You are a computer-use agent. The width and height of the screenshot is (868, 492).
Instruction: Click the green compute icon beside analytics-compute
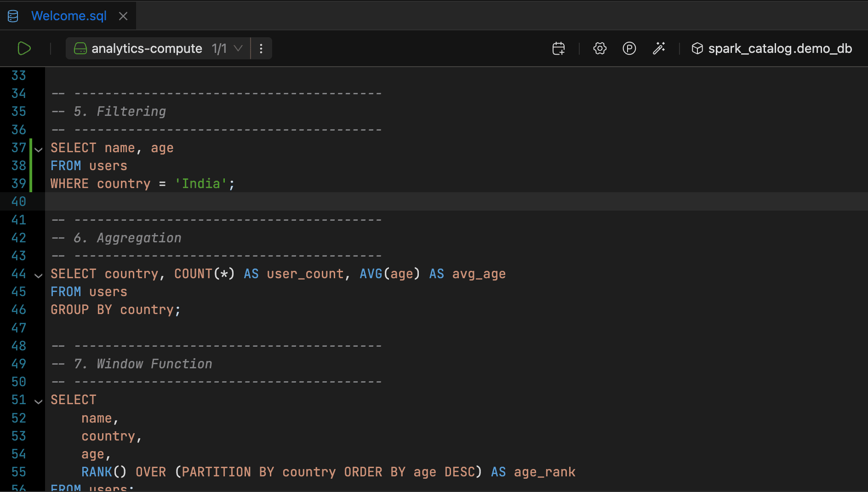coord(80,48)
